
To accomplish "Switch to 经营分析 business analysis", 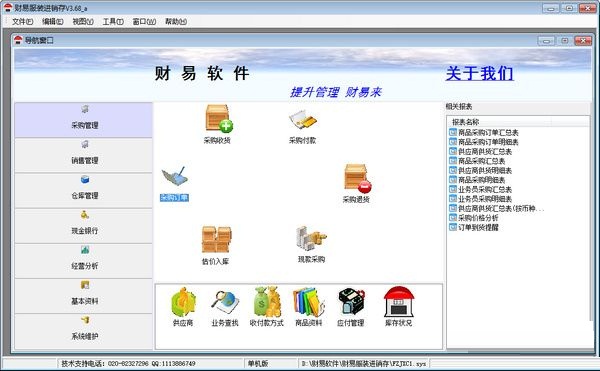I will [x=84, y=261].
